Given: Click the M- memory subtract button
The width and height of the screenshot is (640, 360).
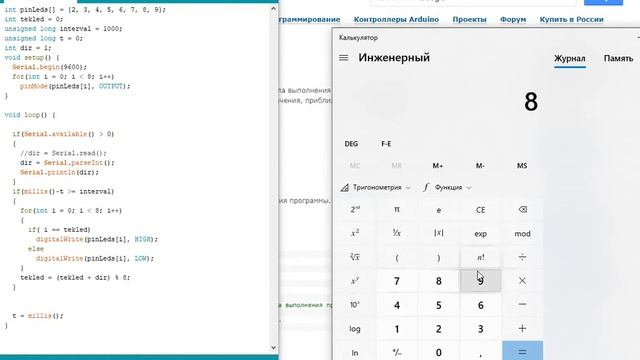Looking at the screenshot, I should coord(480,165).
